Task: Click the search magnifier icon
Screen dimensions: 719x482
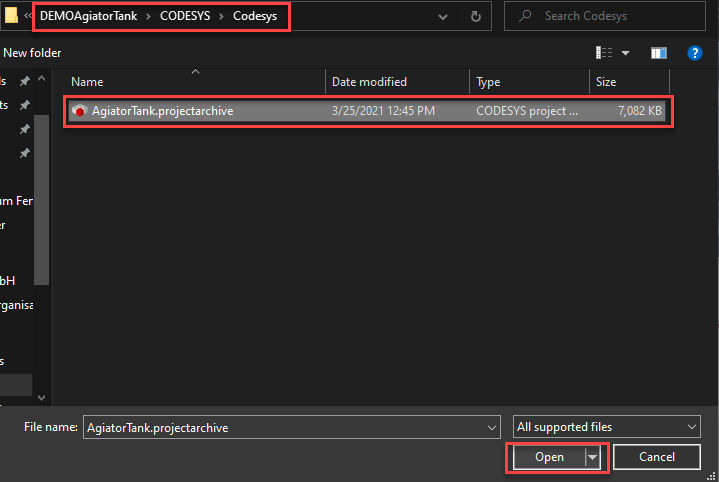Action: 525,16
